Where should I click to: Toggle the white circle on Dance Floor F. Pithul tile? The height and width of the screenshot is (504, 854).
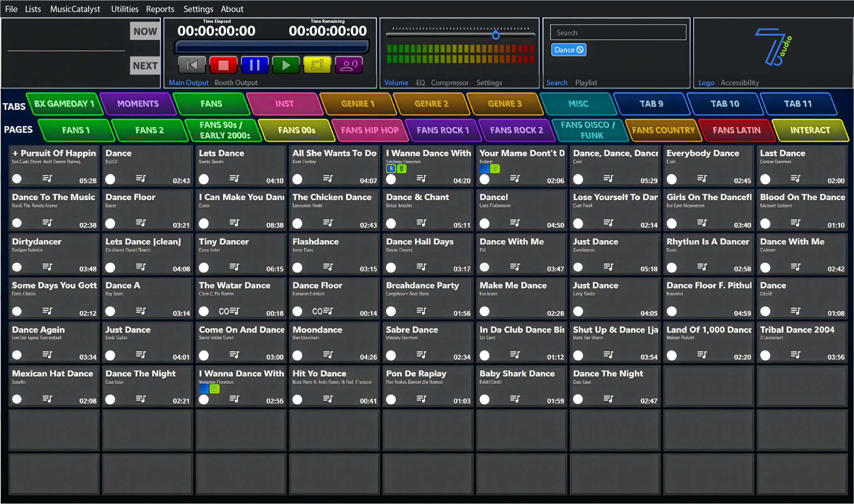point(672,311)
